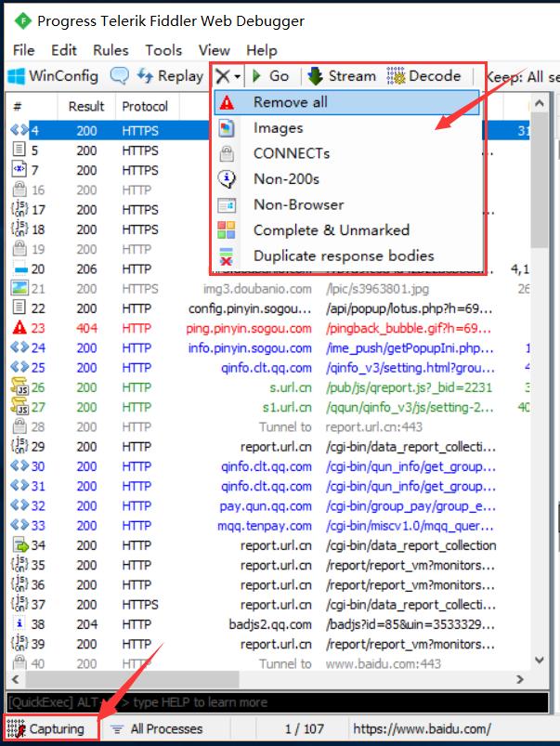Select the badjs2.qq.com session row

[268, 624]
